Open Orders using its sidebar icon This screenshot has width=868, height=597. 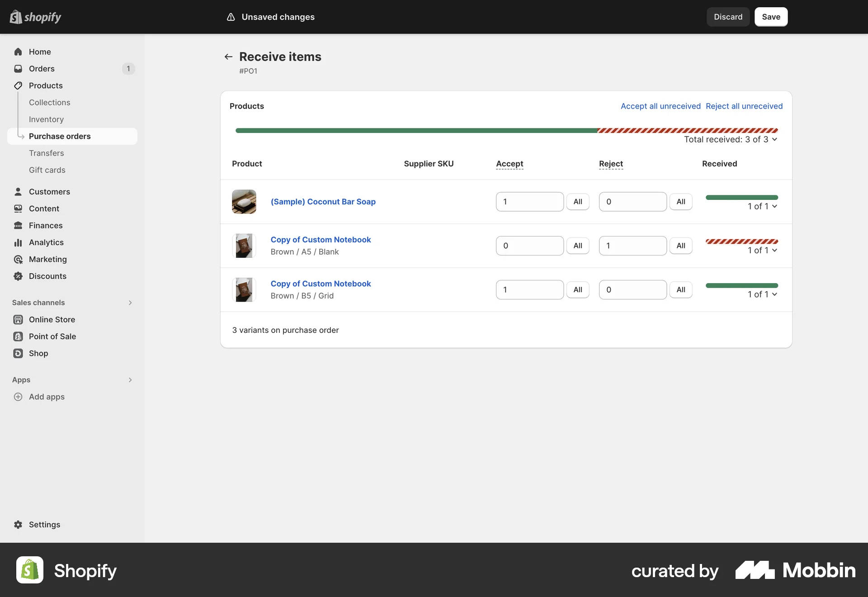point(18,68)
